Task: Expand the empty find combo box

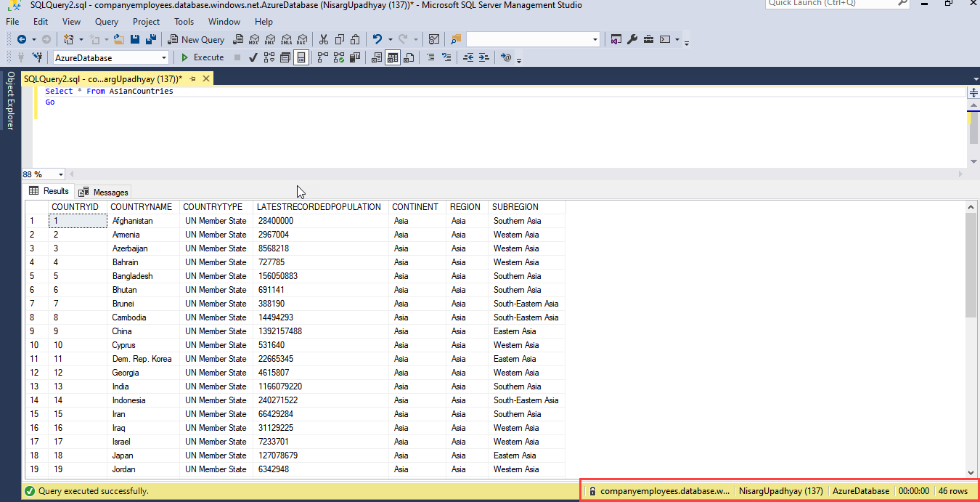Action: [x=595, y=39]
